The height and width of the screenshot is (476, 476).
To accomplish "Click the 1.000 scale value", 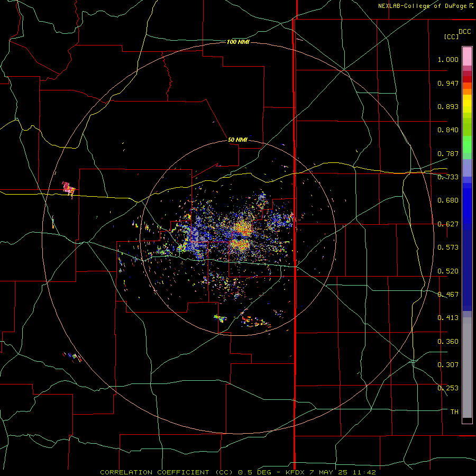I will [x=448, y=59].
